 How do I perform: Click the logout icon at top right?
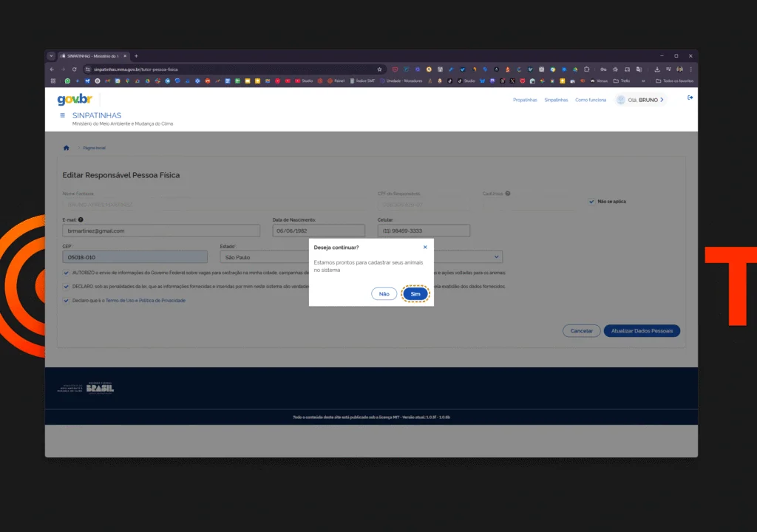pos(690,98)
